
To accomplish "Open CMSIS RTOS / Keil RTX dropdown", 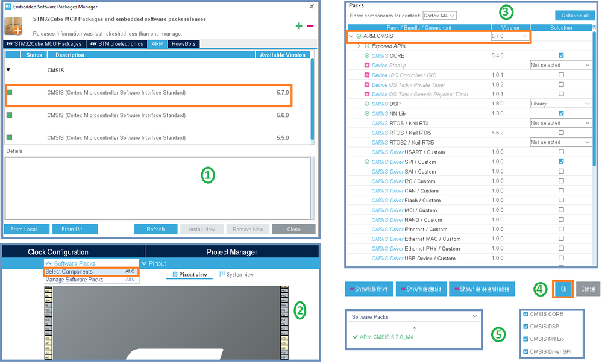I will point(560,123).
